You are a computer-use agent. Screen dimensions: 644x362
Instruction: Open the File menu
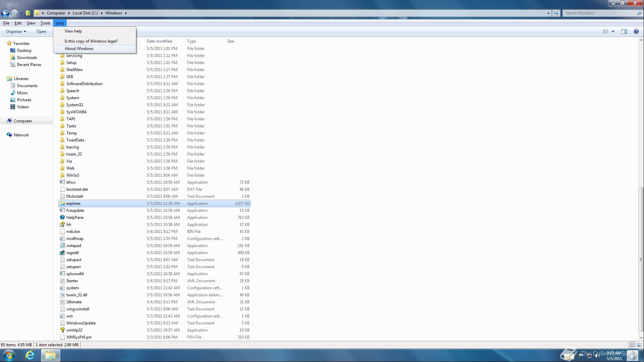pos(6,23)
